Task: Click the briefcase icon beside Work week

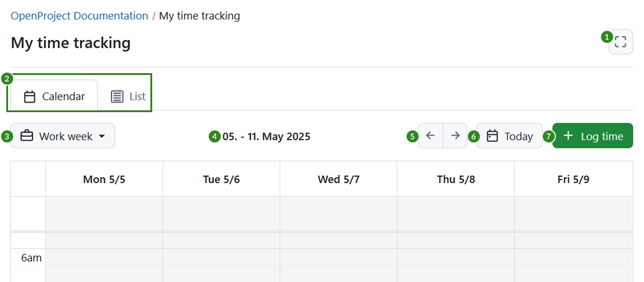Action: click(x=27, y=136)
